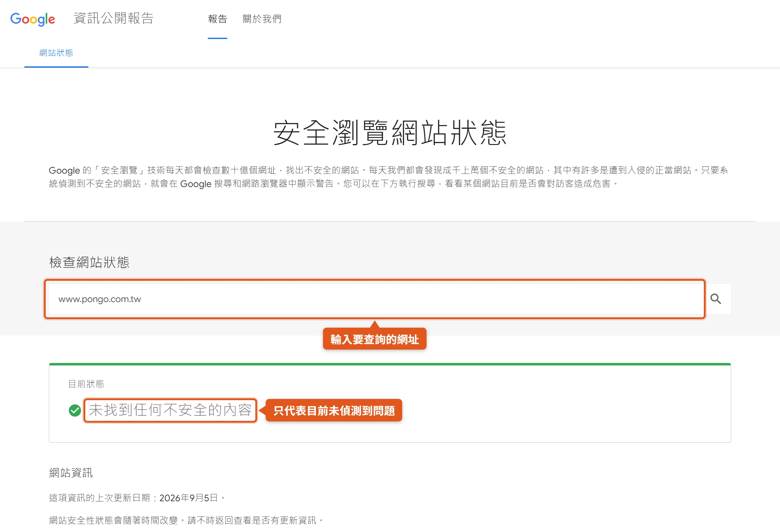This screenshot has height=532, width=780.
Task: Click the 安全瀏覽網站狀態 main heading
Action: pos(390,132)
